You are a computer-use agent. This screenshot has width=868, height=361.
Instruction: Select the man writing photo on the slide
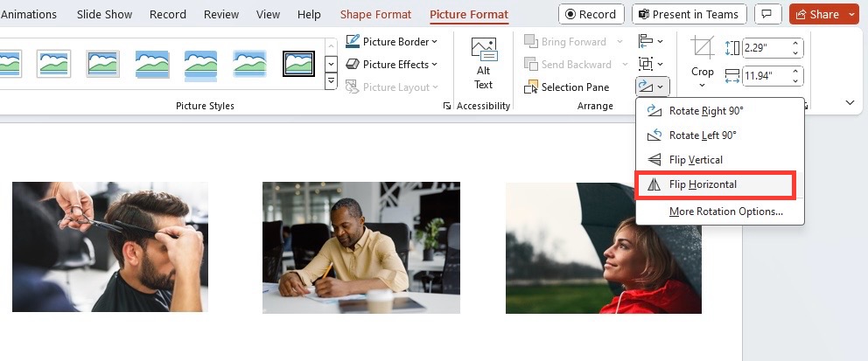tap(360, 247)
